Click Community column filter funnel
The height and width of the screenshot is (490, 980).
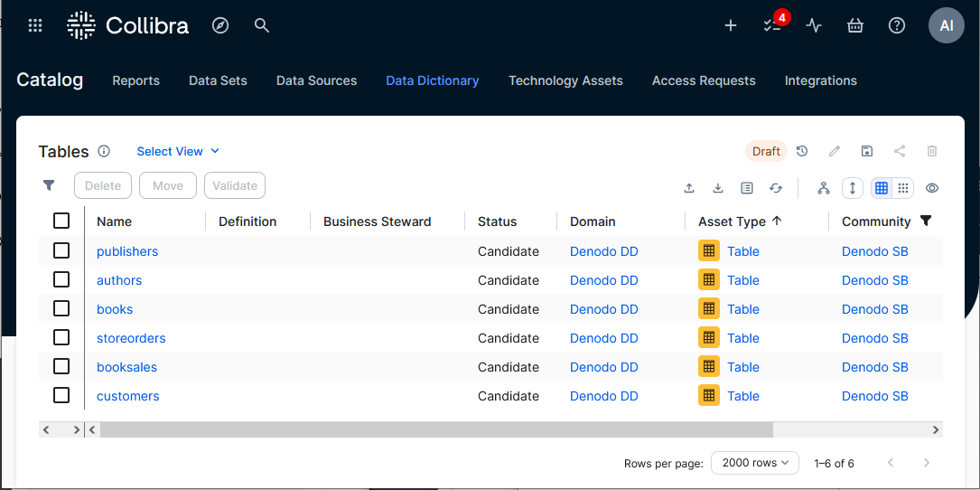point(926,221)
